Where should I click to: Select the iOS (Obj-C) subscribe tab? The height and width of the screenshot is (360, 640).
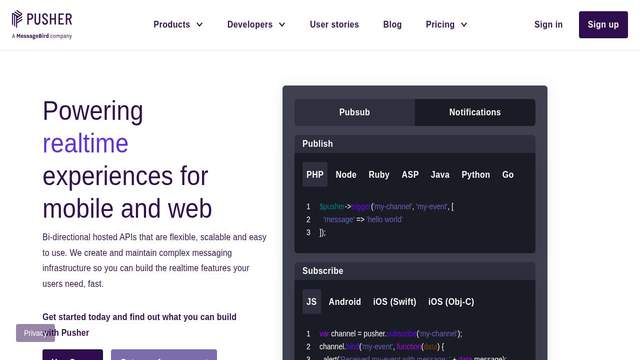coord(451,302)
